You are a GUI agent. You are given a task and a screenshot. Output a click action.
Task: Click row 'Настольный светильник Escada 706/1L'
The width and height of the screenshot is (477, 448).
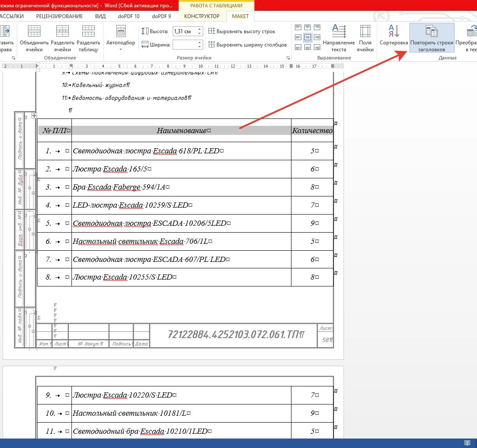point(185,242)
